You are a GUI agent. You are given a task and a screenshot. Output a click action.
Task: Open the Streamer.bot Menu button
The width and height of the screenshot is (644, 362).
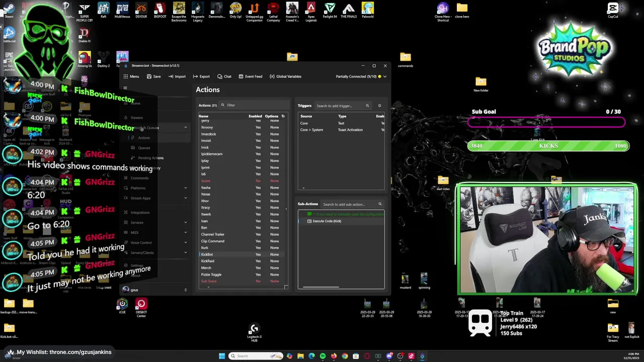(x=131, y=76)
